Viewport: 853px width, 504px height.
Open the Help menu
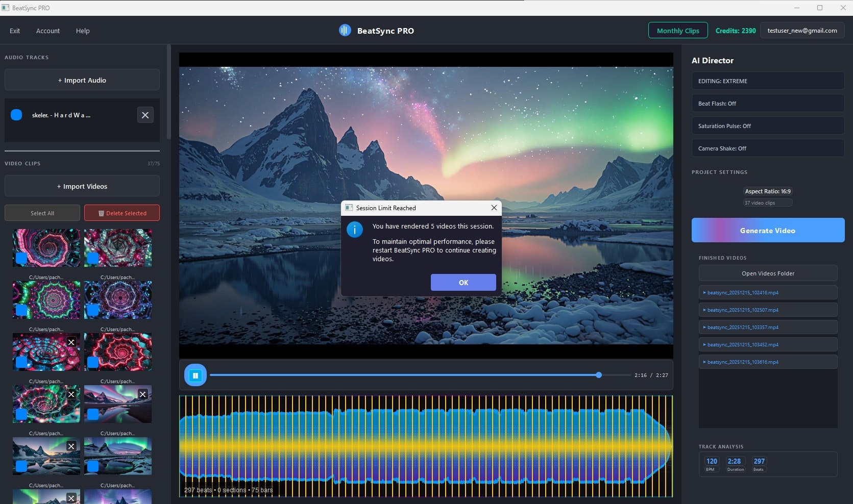click(x=82, y=31)
